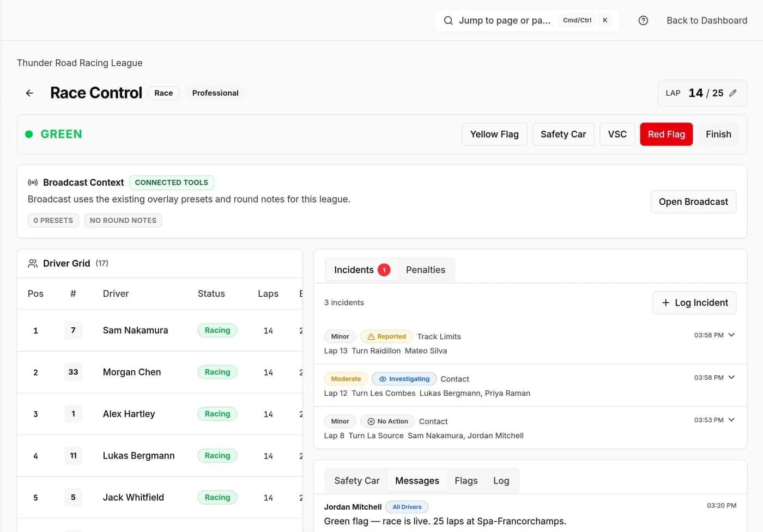
Task: Click the CONNECTED TOOLS badge
Action: [172, 182]
